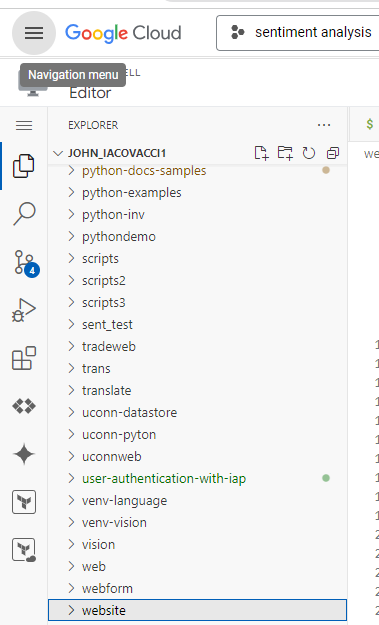The image size is (379, 625).
Task: Click the Google Cloud logo
Action: pyautogui.click(x=123, y=33)
